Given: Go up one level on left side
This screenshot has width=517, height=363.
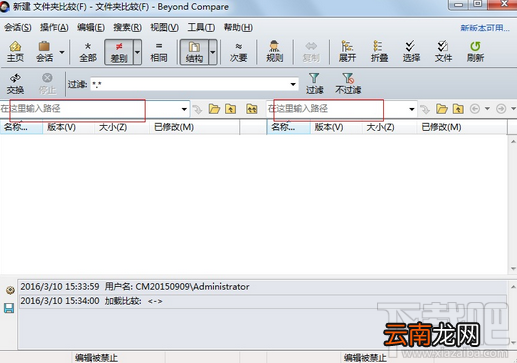Looking at the screenshot, I should [x=231, y=109].
